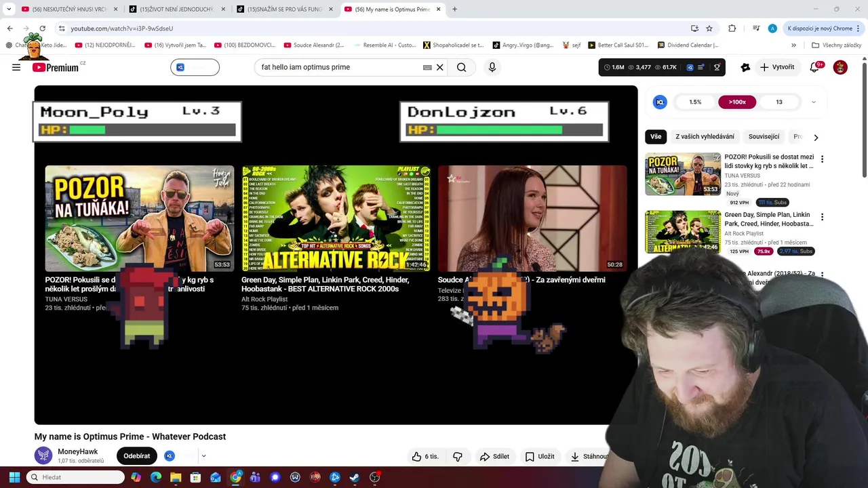
Task: Open 'Better Call Saul S01' bookmark
Action: pyautogui.click(x=618, y=45)
